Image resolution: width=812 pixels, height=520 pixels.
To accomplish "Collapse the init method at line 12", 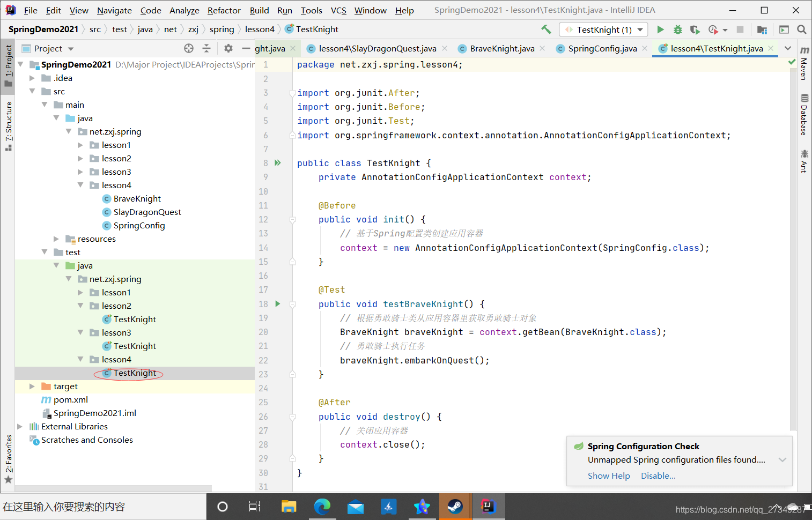I will [292, 219].
